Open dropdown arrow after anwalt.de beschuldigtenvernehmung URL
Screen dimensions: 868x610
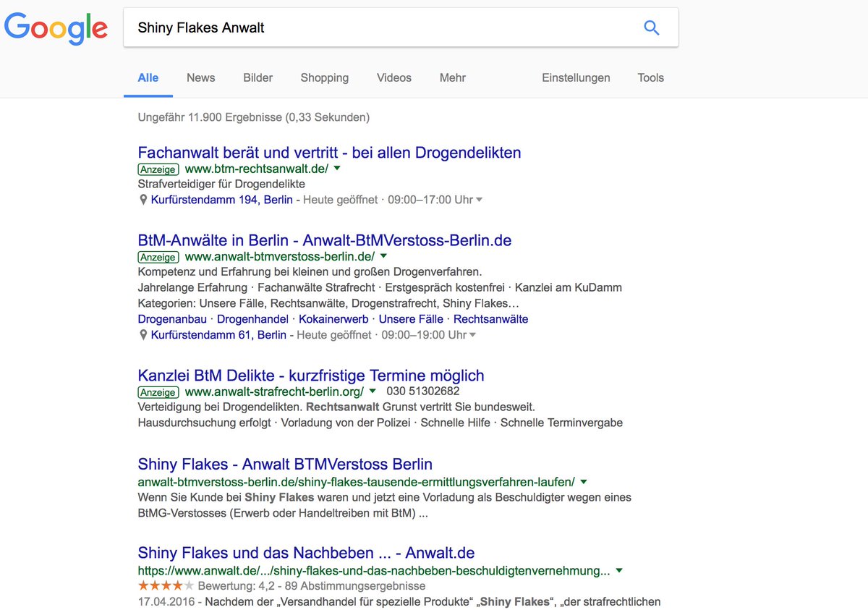click(x=618, y=571)
